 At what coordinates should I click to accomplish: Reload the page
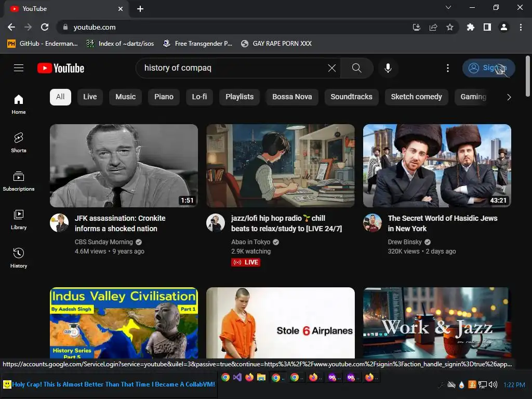pos(45,27)
